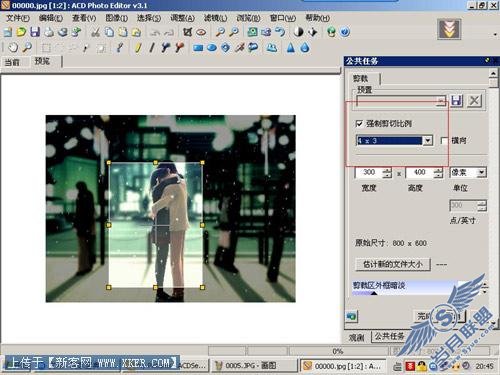500x375 pixels.
Task: Select the Hand pan tool
Action: [13, 48]
